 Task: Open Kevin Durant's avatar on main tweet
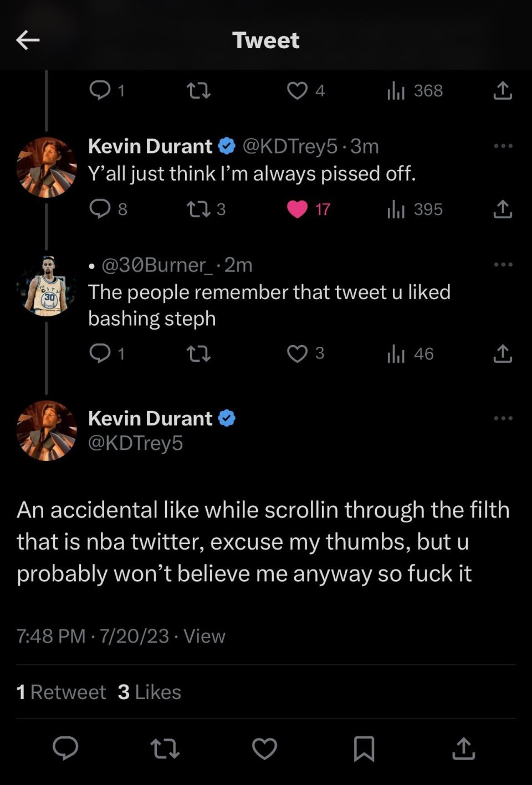(x=47, y=431)
